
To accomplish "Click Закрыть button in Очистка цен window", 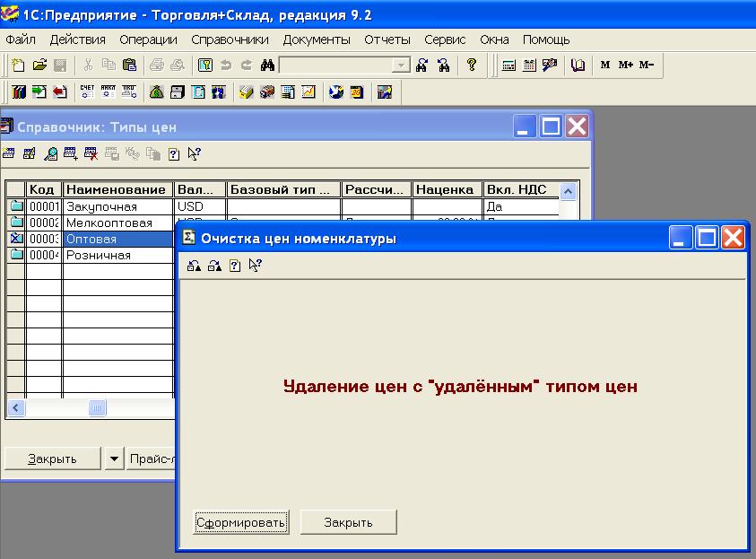I will (348, 522).
